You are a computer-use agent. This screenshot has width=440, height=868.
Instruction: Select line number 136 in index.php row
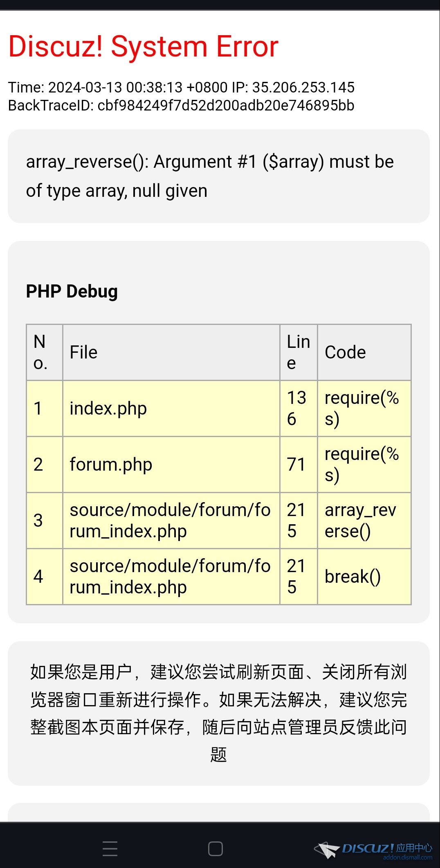coord(299,408)
